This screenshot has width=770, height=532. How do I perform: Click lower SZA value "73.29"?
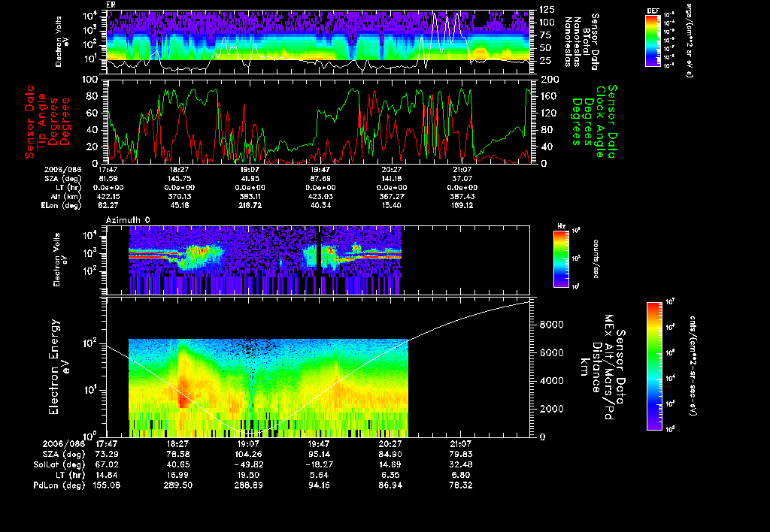pyautogui.click(x=107, y=454)
